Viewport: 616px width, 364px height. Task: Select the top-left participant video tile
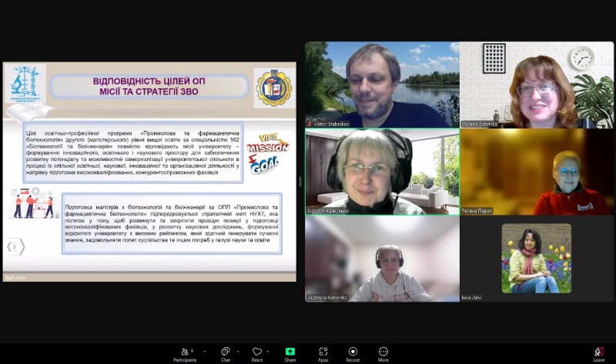tap(382, 85)
